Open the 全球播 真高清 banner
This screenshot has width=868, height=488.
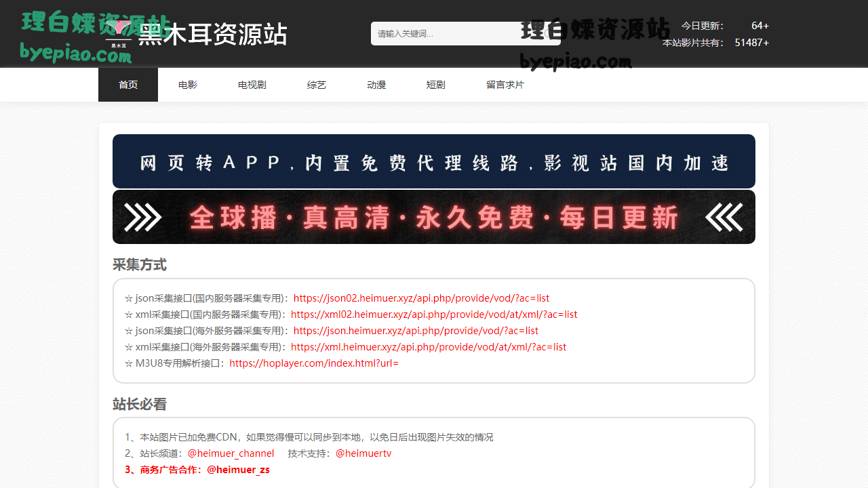(434, 217)
